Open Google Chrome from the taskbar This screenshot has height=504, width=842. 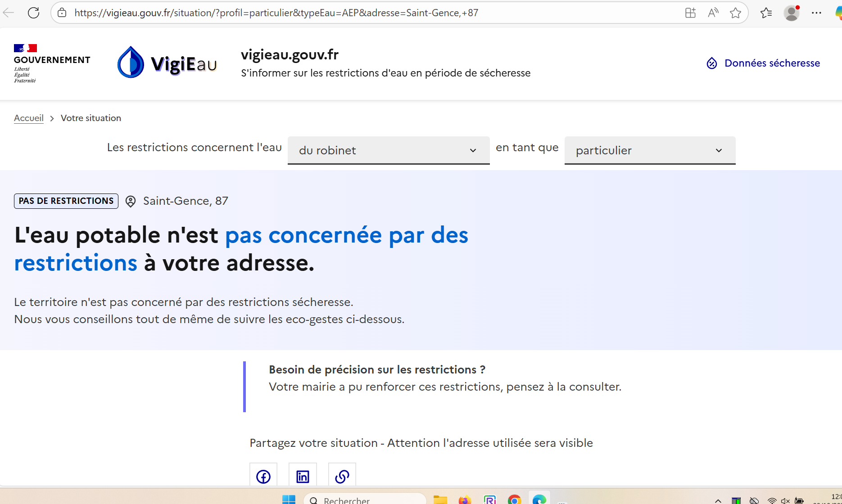point(514,499)
